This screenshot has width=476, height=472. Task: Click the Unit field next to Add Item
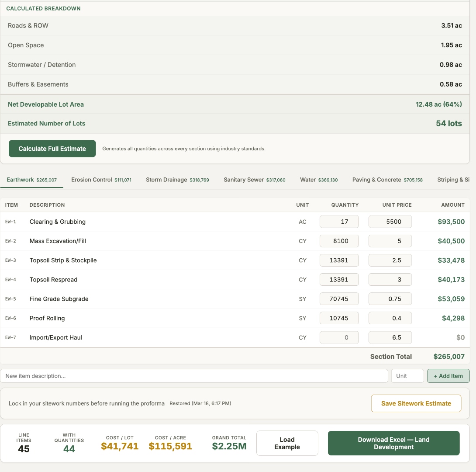click(407, 375)
